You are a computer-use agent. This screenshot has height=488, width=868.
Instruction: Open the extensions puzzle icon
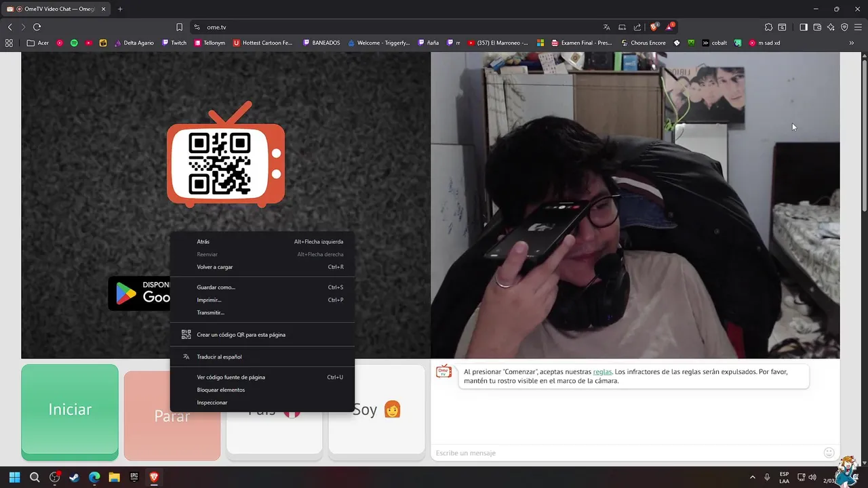click(x=768, y=27)
